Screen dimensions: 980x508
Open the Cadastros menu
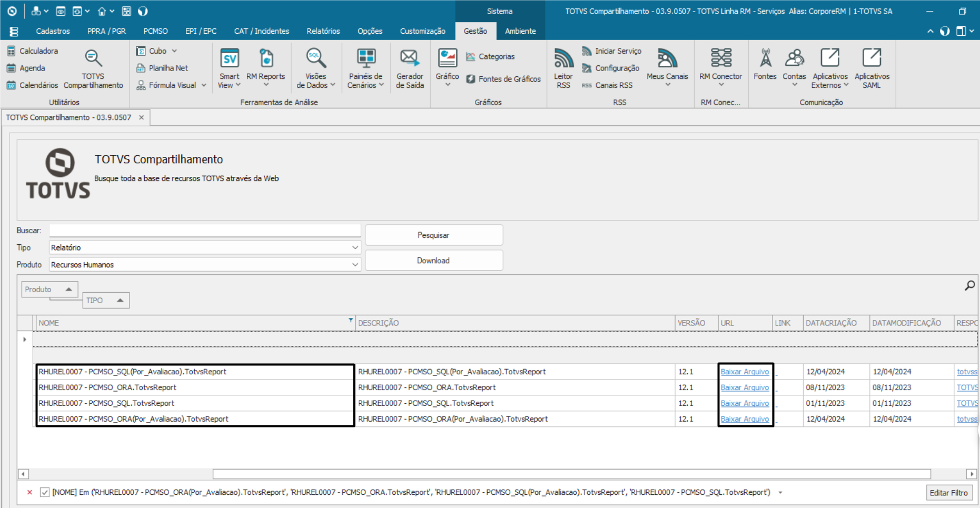pos(53,31)
